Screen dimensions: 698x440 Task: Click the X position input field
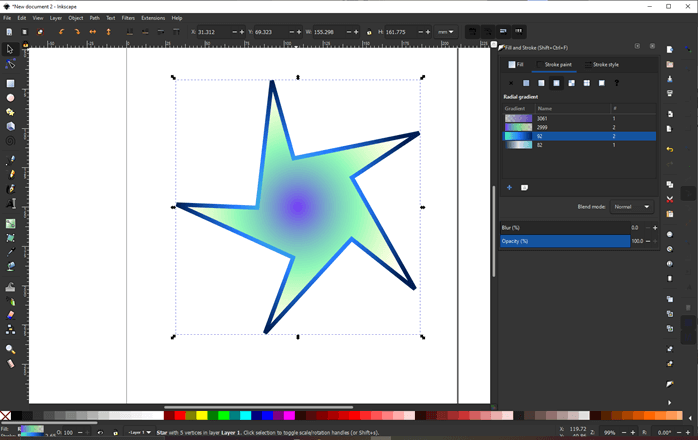coord(213,32)
